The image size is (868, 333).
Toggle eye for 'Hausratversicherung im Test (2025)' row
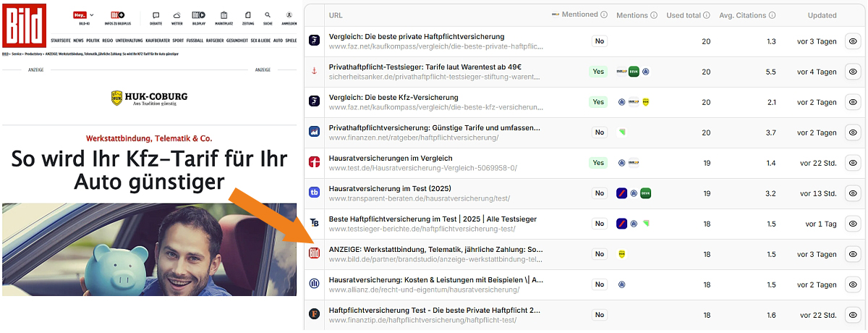853,193
